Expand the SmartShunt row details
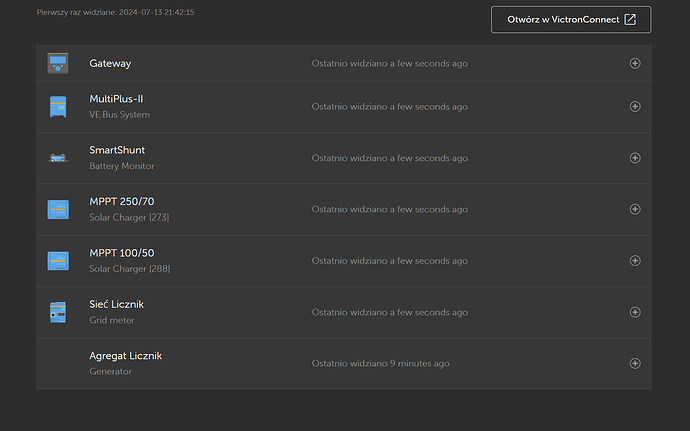 click(635, 158)
